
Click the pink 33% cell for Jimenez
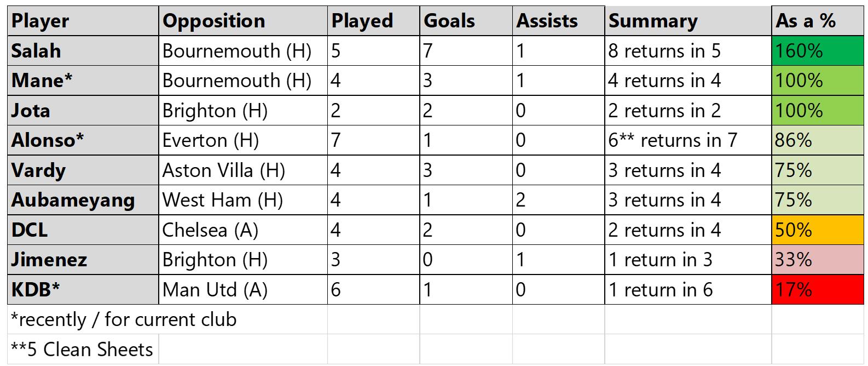pyautogui.click(x=817, y=260)
